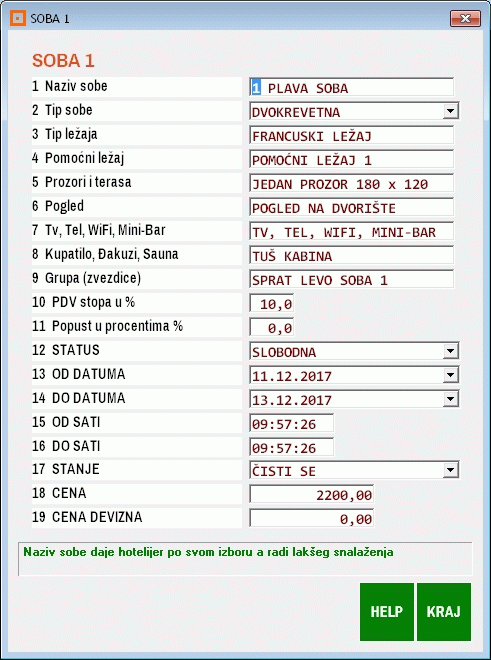491x660 pixels.
Task: Click the label '6 Pogled'
Action: [x=58, y=206]
